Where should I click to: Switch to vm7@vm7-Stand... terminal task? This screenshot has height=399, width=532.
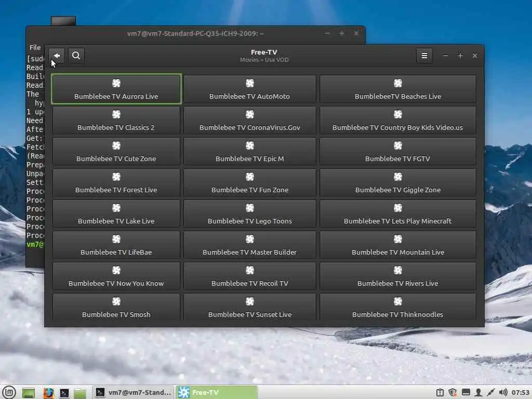pos(133,393)
